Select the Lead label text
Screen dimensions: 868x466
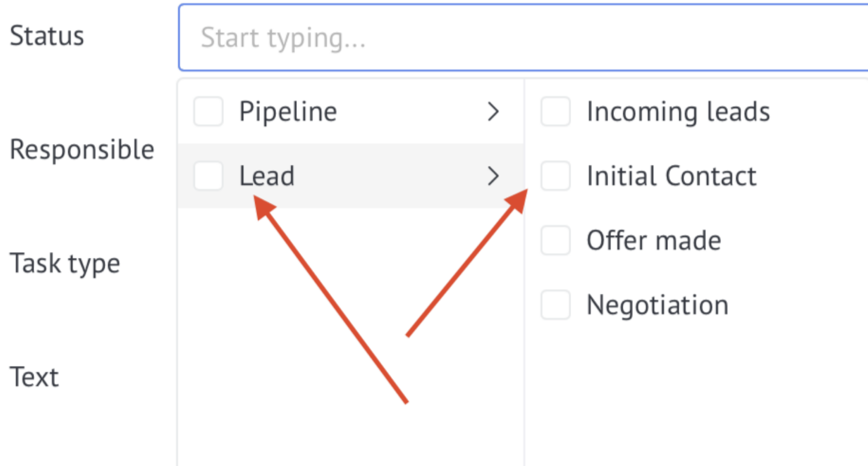pyautogui.click(x=267, y=176)
